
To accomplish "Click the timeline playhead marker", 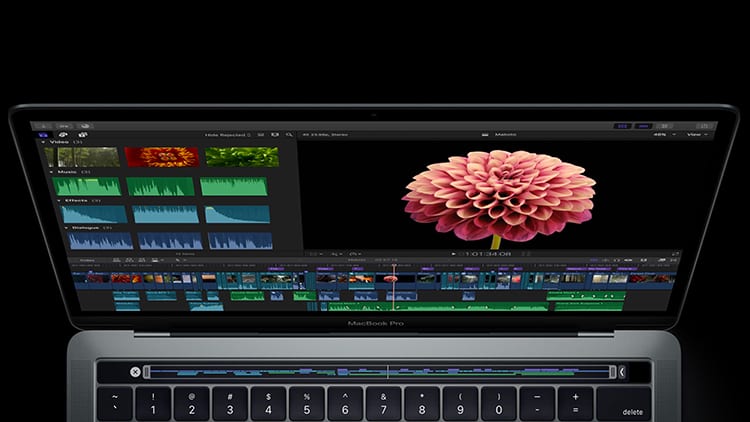I will [394, 266].
